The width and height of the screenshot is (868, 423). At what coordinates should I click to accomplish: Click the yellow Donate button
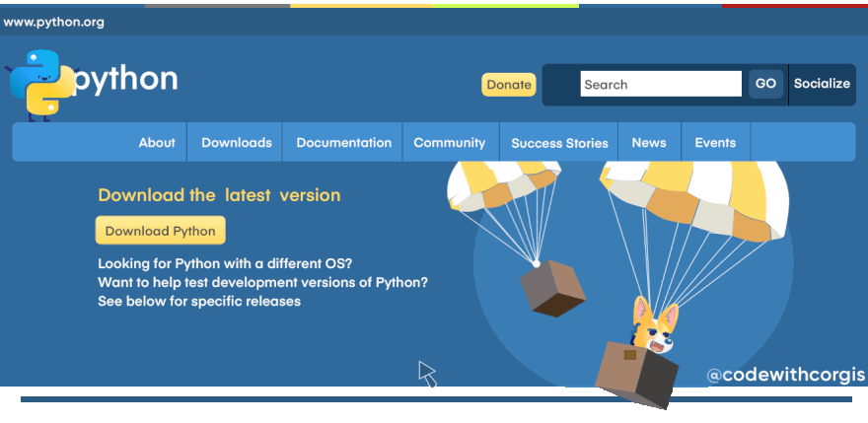coord(509,85)
